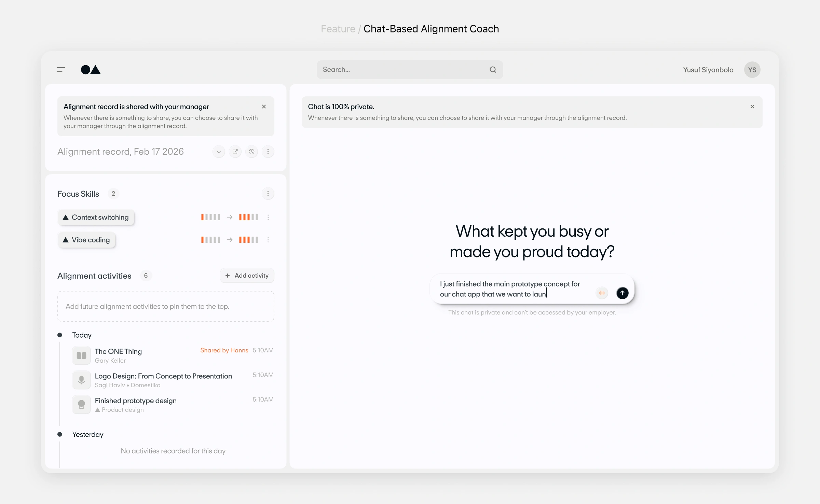Viewport: 820px width, 504px height.
Task: Click the Add activity button
Action: point(247,276)
